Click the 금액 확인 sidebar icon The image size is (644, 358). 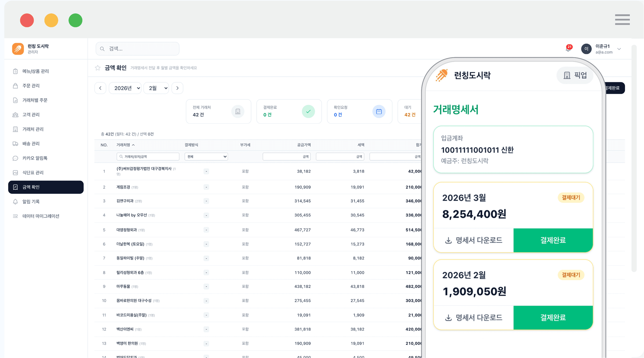pos(15,187)
